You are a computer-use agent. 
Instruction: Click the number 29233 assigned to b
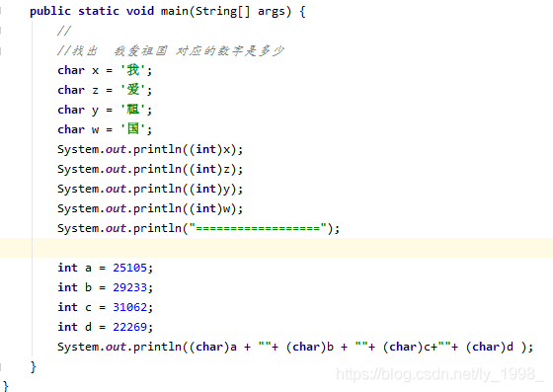tap(129, 287)
